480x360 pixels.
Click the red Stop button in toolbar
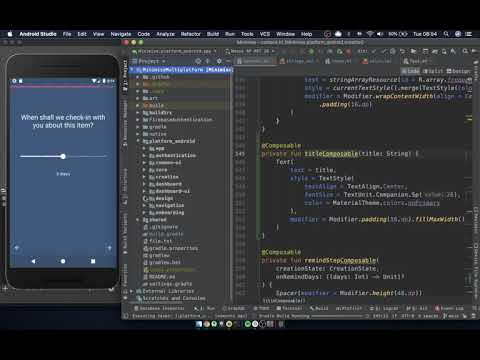pos(349,51)
